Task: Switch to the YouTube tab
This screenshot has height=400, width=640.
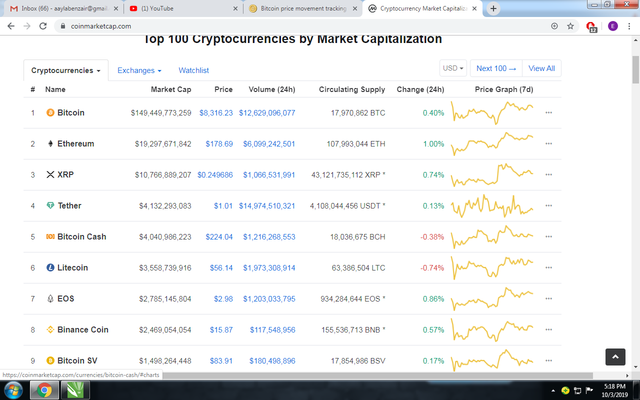Action: coord(184,9)
